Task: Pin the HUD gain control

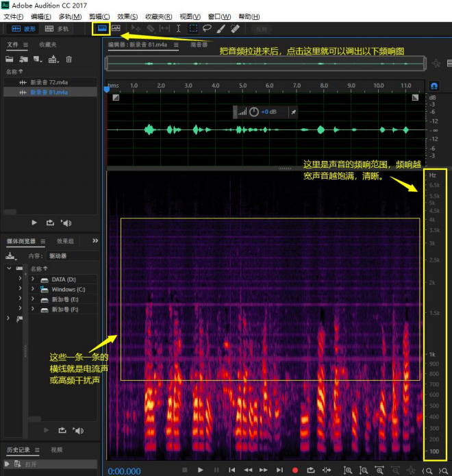Action: click(294, 112)
